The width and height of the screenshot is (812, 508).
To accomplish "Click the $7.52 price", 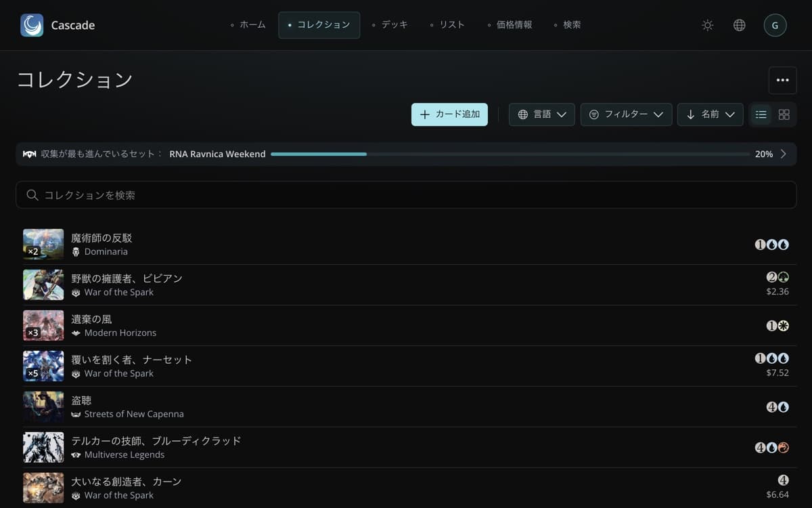I will pos(777,373).
